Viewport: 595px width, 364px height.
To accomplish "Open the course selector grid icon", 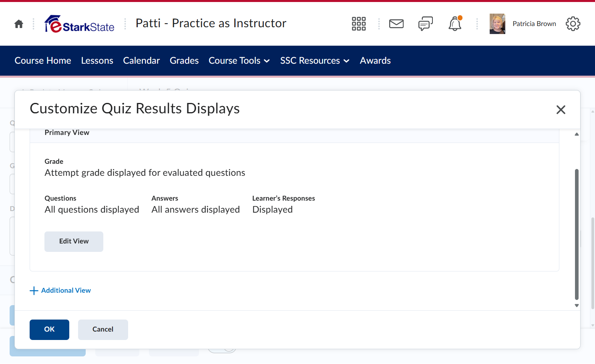I will tap(359, 24).
